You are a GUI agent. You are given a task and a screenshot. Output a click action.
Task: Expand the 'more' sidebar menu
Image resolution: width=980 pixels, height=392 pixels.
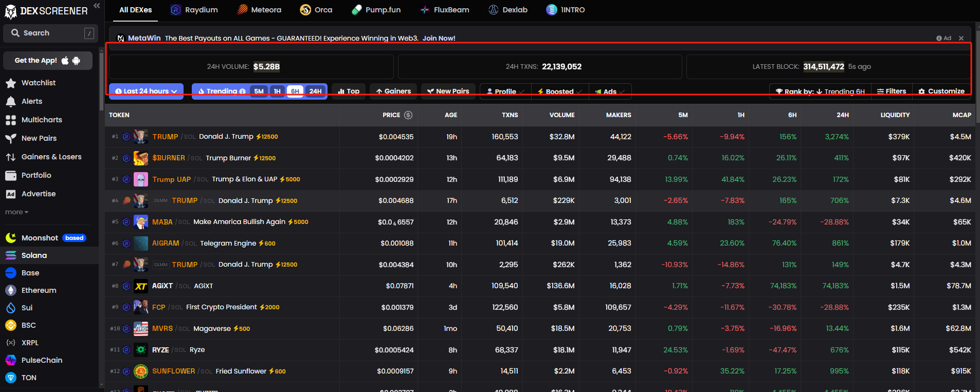click(17, 212)
